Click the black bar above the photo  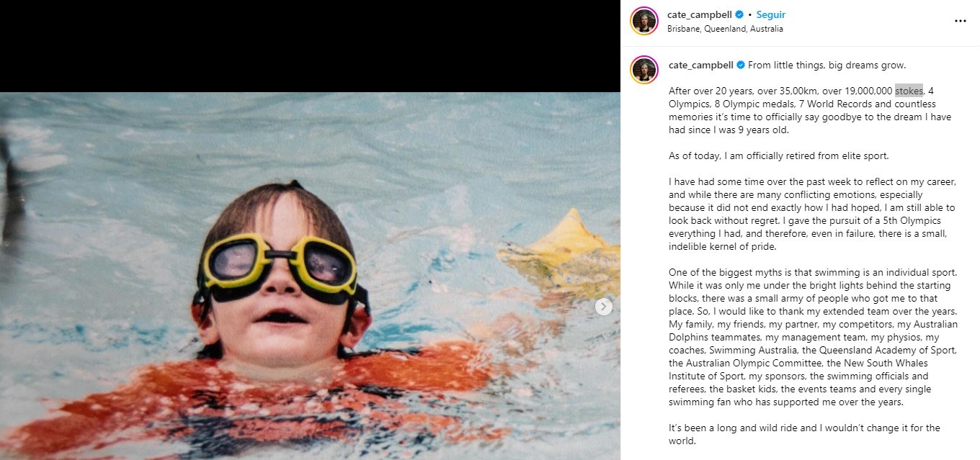point(310,46)
